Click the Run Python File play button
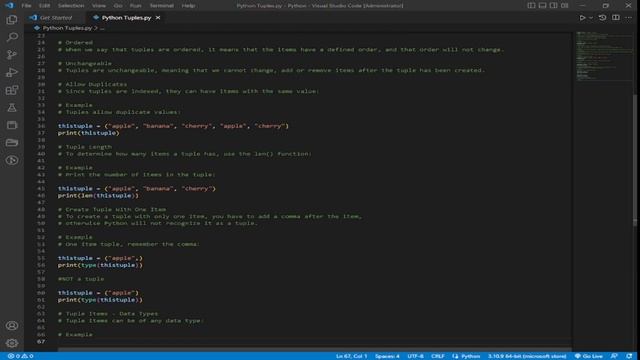This screenshot has height=360, width=640. coord(582,18)
